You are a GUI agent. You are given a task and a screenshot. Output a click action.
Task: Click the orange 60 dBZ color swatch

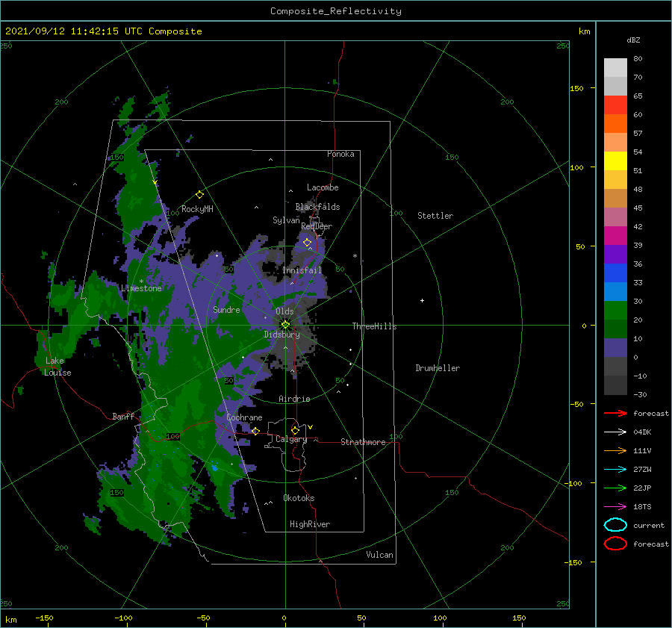(615, 124)
